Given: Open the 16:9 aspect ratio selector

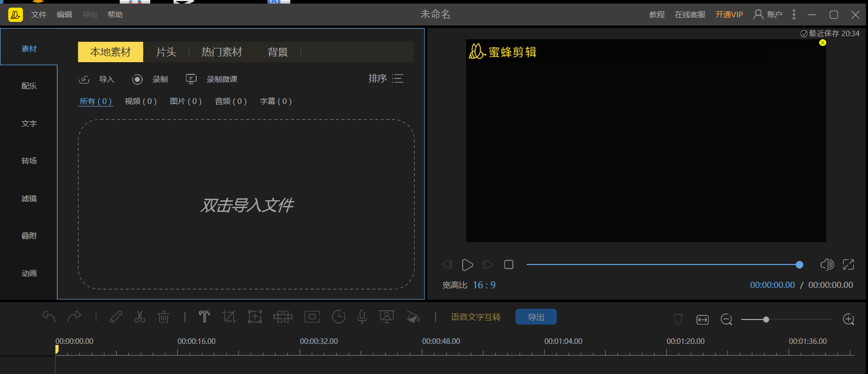Looking at the screenshot, I should tap(484, 285).
